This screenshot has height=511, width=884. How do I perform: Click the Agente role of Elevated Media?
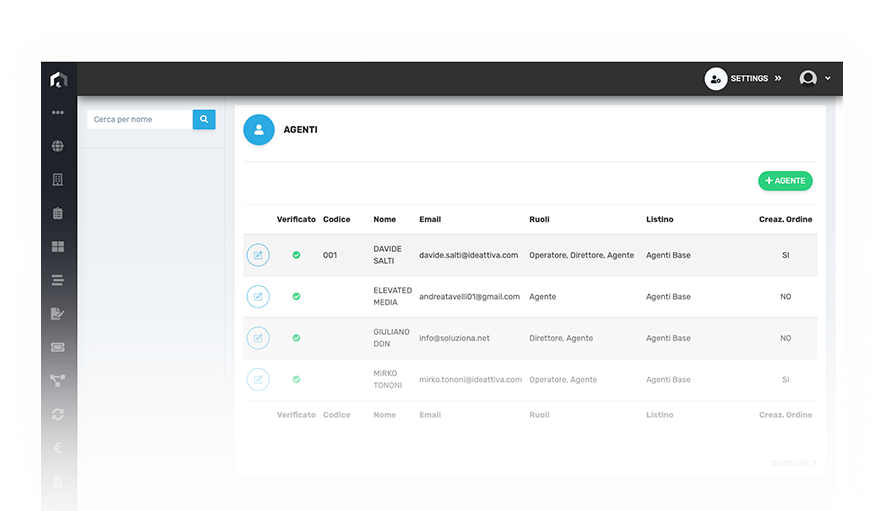click(x=542, y=297)
